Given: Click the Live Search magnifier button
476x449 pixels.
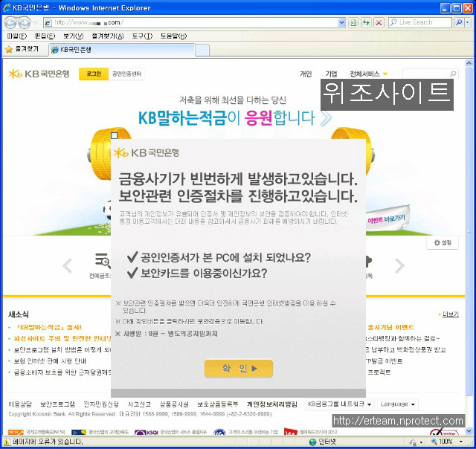Looking at the screenshot, I should tap(459, 22).
